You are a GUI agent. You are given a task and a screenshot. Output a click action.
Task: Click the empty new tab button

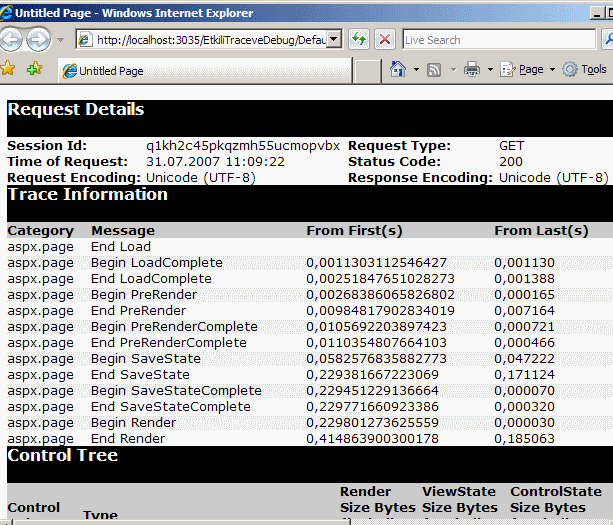pyautogui.click(x=367, y=71)
